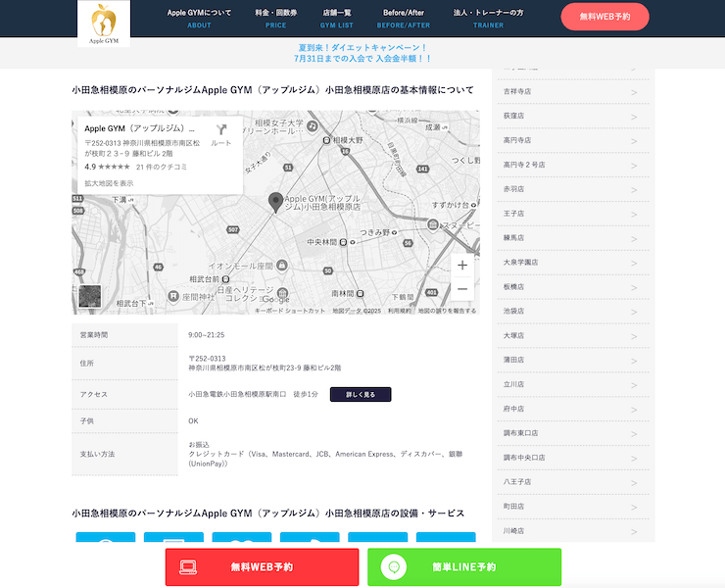Screen dimensions: 725x588
Task: Click the green 簡単LINE予約 button
Action: (464, 567)
